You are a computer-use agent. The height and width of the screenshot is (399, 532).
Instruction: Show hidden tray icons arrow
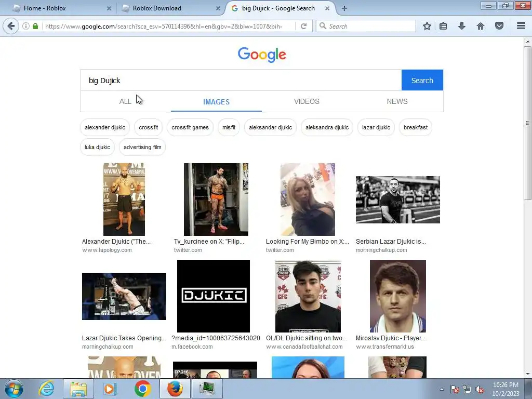point(442,390)
